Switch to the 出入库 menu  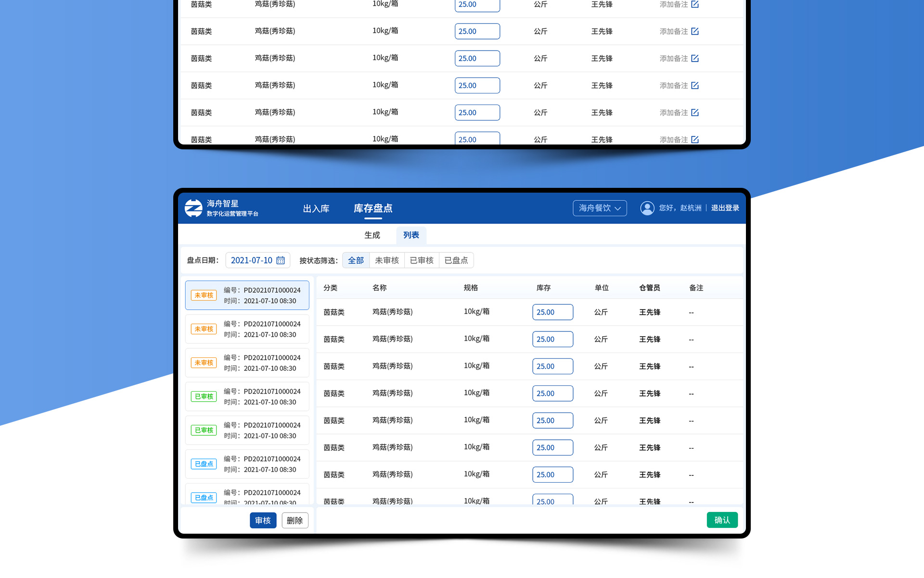[316, 209]
